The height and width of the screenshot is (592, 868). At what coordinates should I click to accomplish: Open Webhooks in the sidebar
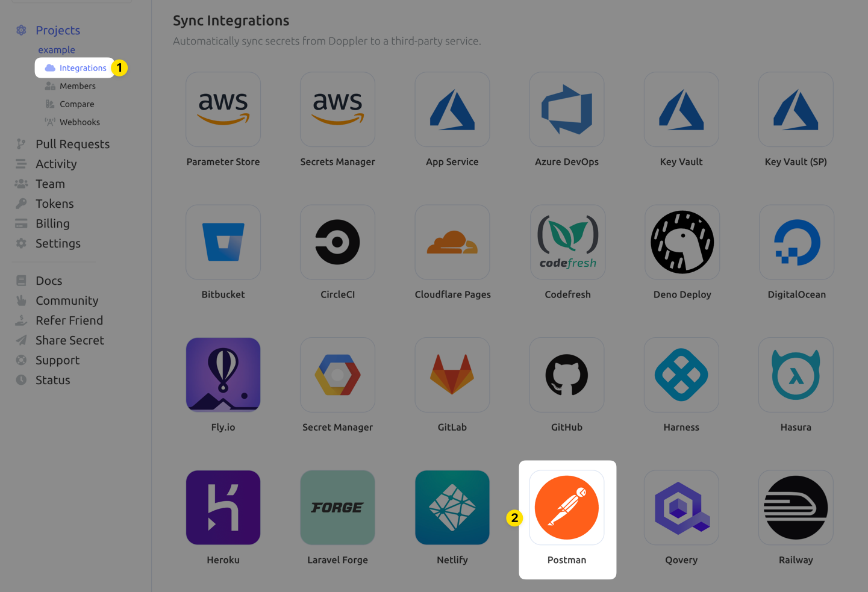pyautogui.click(x=80, y=122)
